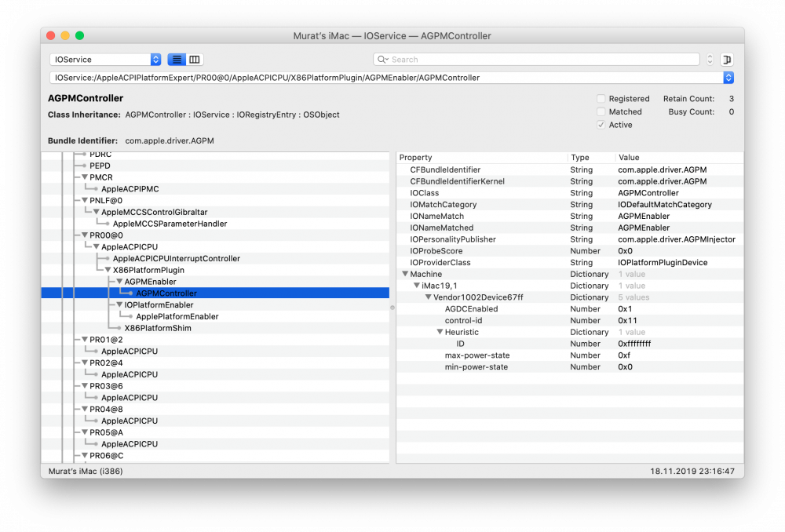The height and width of the screenshot is (532, 785).
Task: Select the IOMatchCategory property row
Action: click(570, 205)
